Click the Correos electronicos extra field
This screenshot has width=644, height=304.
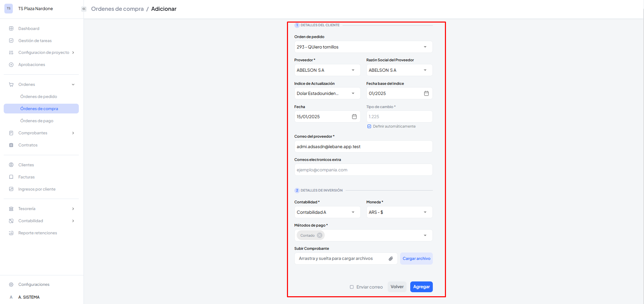(x=363, y=170)
